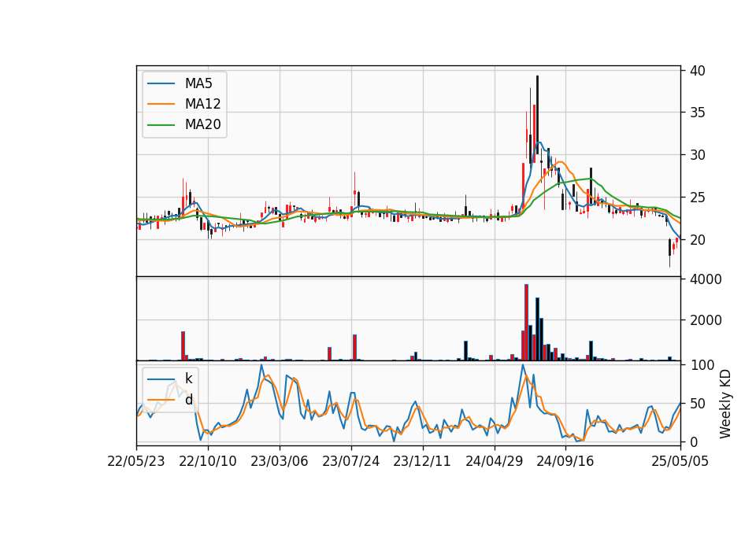Click the MA20 legend label
756x543 pixels.
coord(202,124)
